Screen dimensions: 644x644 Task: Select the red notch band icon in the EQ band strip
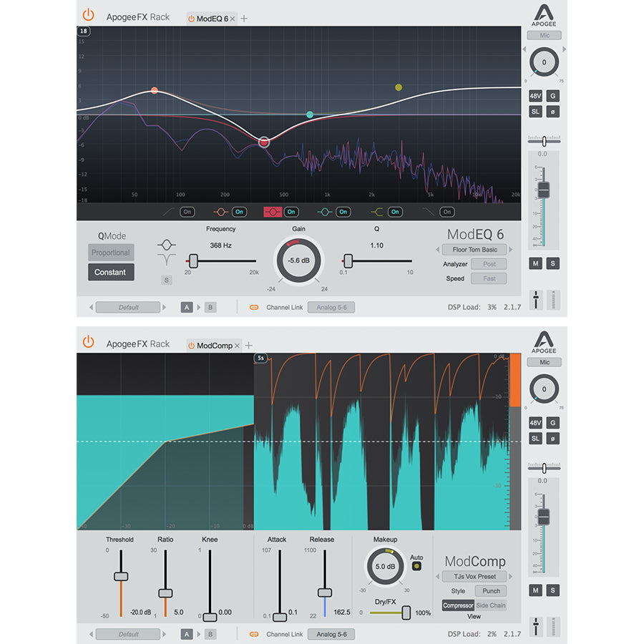click(x=273, y=212)
